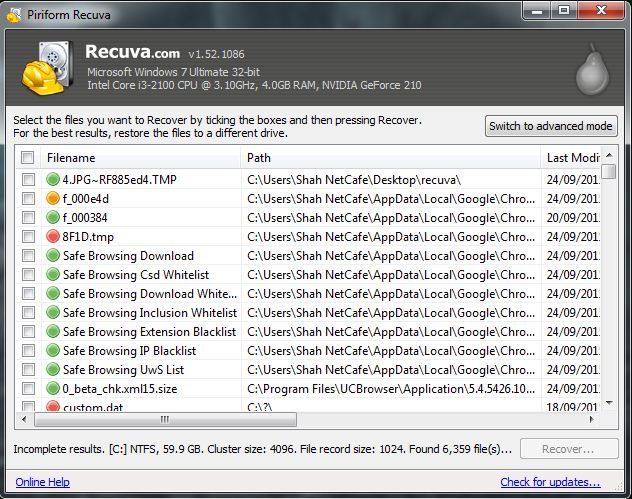Tick the checkbox for Safe Browsing IP Blacklist
Image resolution: width=632 pixels, height=499 pixels.
[x=28, y=350]
